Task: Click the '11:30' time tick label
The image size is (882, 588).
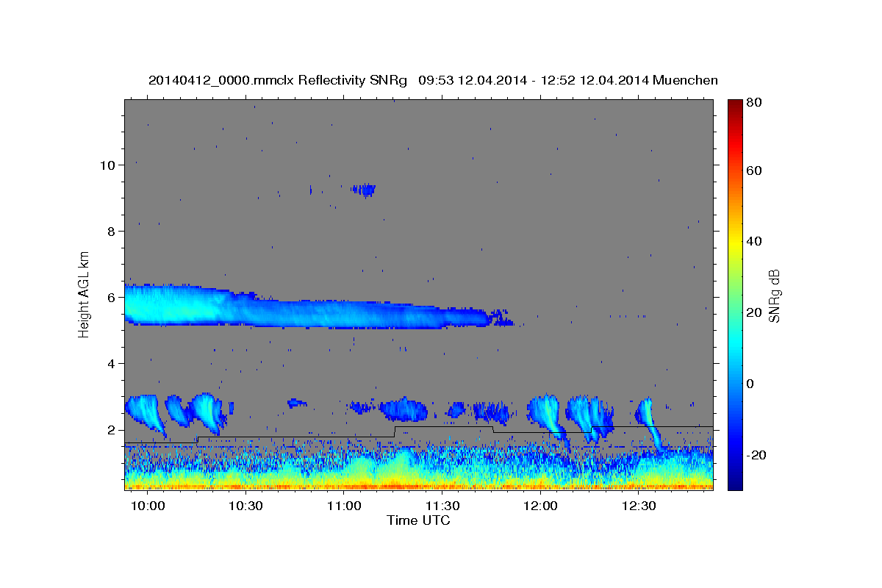Action: (442, 506)
